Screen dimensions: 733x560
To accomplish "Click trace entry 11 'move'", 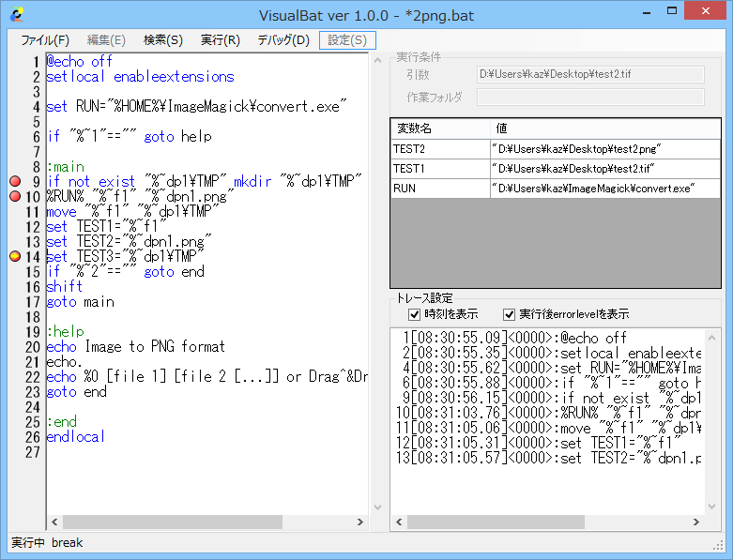I will pyautogui.click(x=548, y=428).
